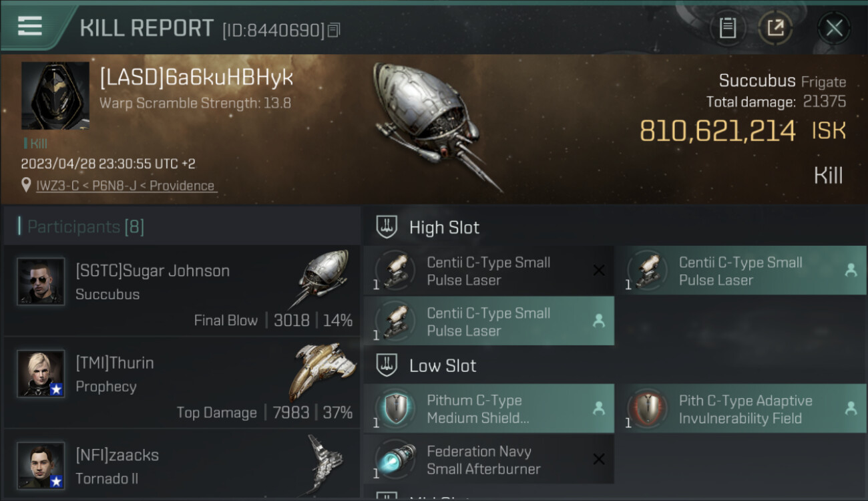Image resolution: width=868 pixels, height=501 pixels.
Task: Select the destroyed Centii Pulse Laser marked X
Action: tap(489, 271)
